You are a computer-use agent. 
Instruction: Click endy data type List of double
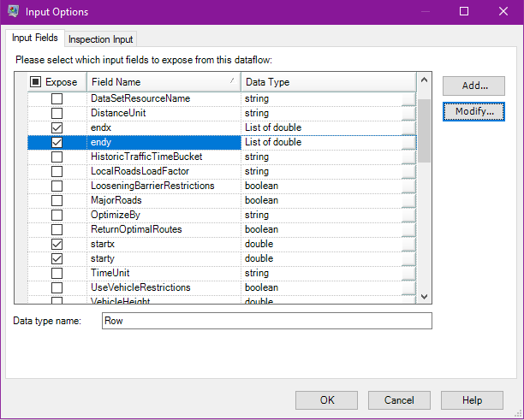(x=273, y=142)
